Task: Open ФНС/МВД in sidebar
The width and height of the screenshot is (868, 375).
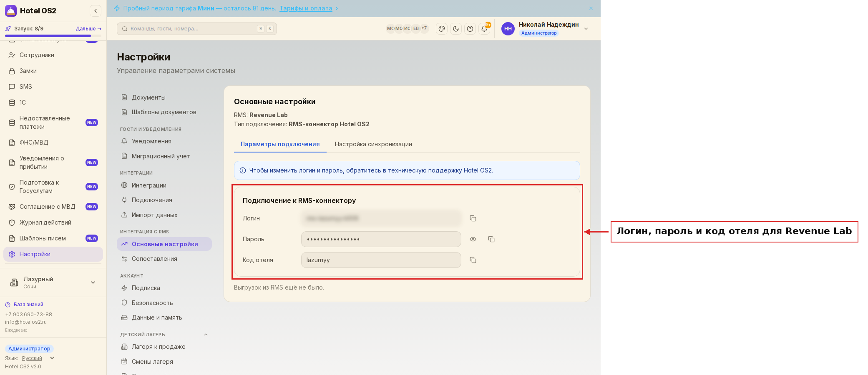Action: (x=53, y=142)
